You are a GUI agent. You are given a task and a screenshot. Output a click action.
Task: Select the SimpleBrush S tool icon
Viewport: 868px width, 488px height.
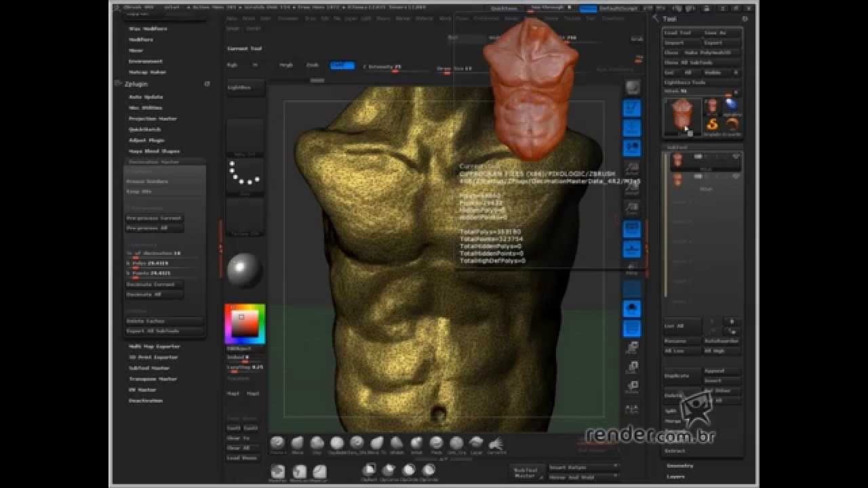coord(712,125)
